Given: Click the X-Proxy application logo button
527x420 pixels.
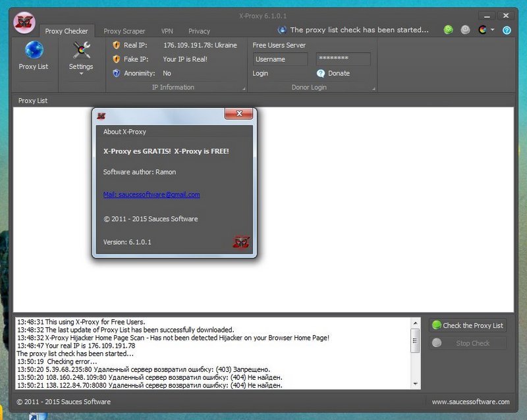Looking at the screenshot, I should pyautogui.click(x=24, y=22).
